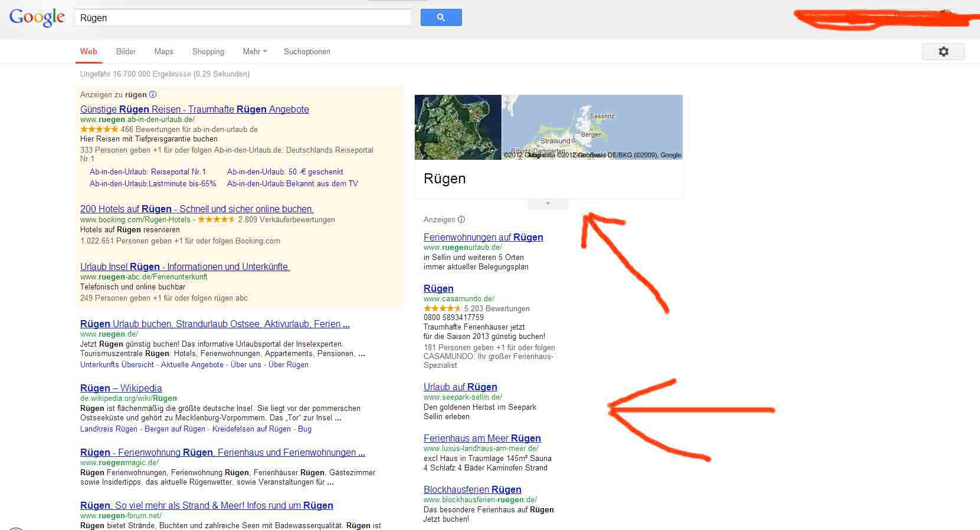Click Suchoptionen search tools
The width and height of the screenshot is (980, 530).
coord(307,51)
